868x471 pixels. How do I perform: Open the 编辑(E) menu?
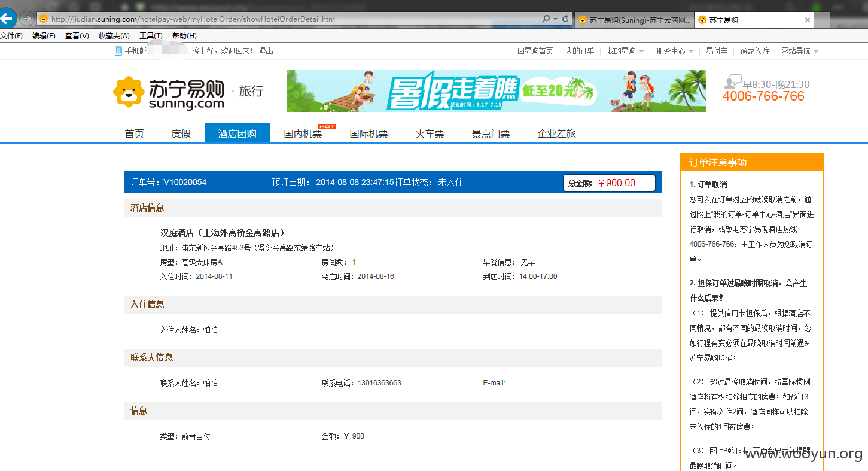(x=44, y=36)
